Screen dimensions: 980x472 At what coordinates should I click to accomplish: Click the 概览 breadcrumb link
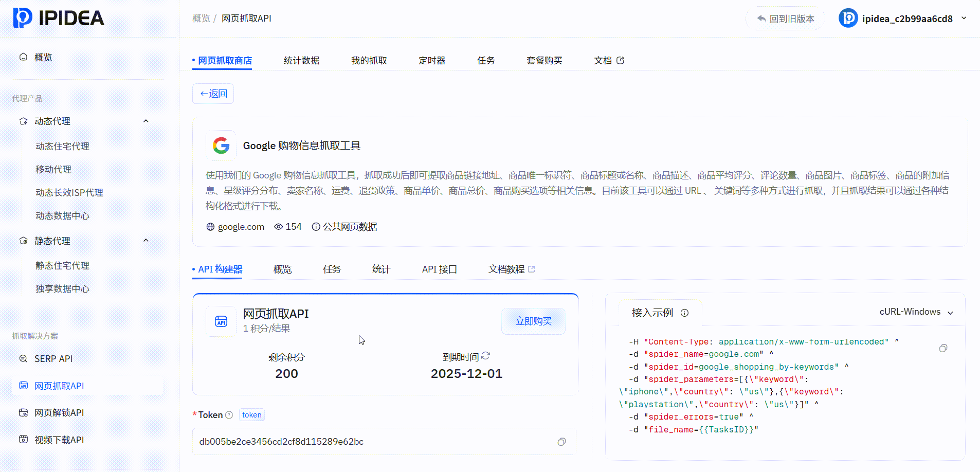pyautogui.click(x=201, y=19)
